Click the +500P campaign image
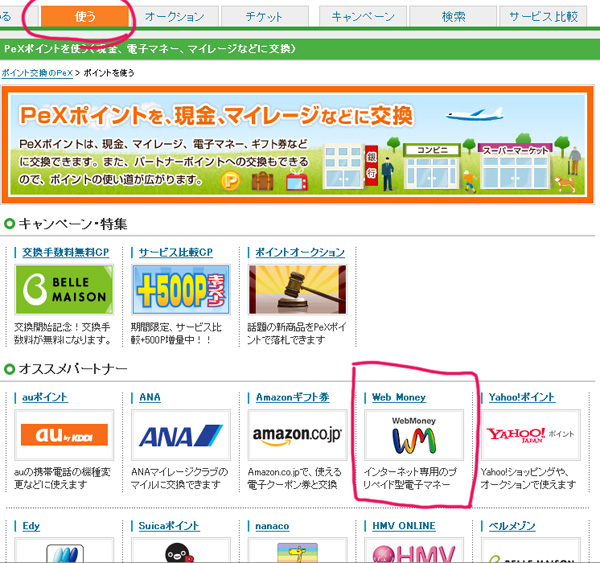The width and height of the screenshot is (600, 563). tap(181, 289)
